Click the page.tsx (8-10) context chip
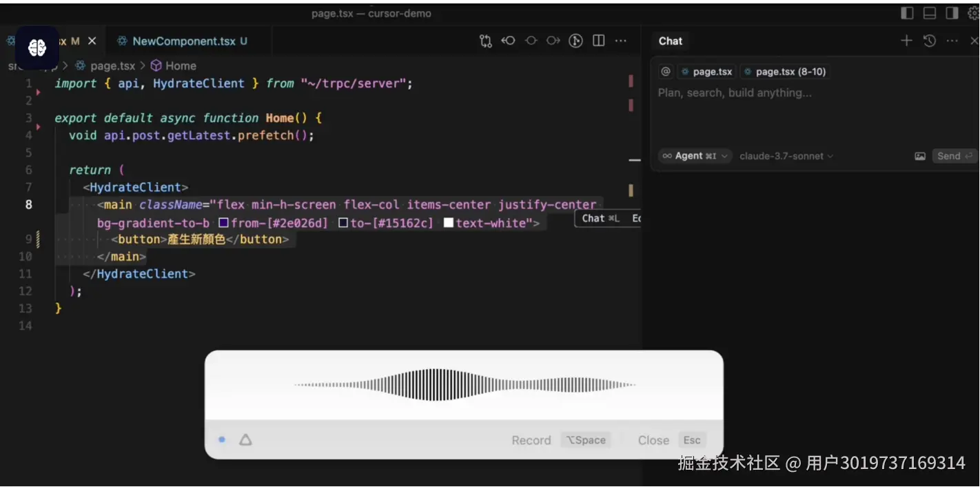The image size is (980, 487). tap(784, 72)
